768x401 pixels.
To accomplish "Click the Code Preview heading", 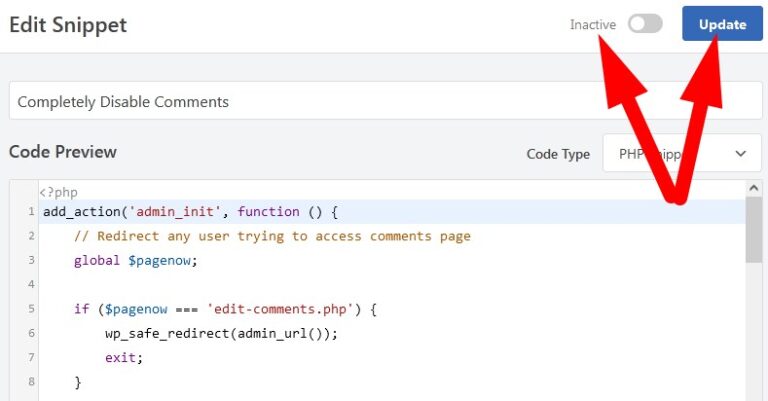I will [x=63, y=152].
